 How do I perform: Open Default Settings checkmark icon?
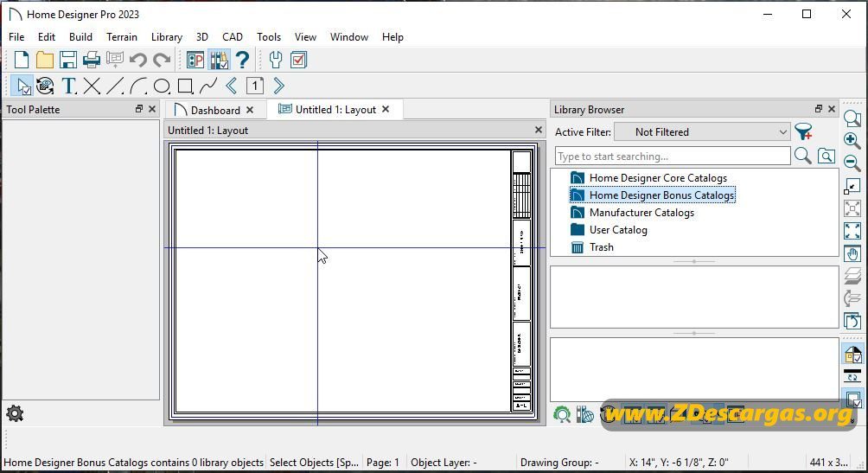[299, 60]
